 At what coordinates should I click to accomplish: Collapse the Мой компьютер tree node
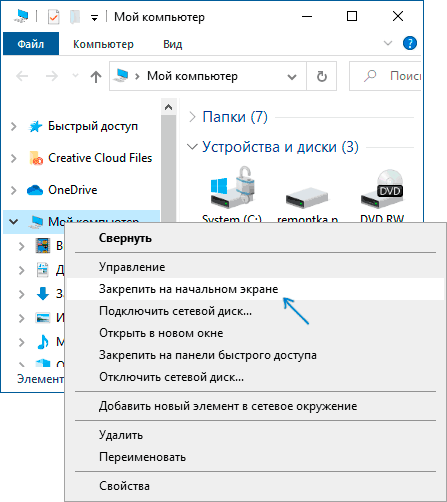point(14,221)
